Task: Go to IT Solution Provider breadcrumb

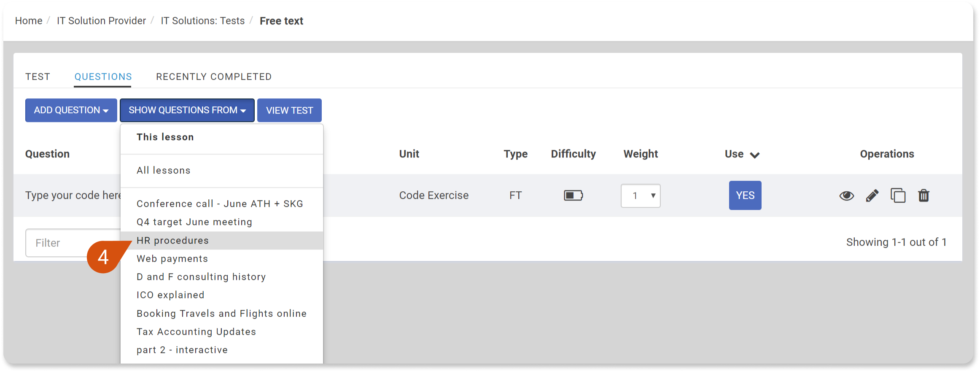Action: 101,21
